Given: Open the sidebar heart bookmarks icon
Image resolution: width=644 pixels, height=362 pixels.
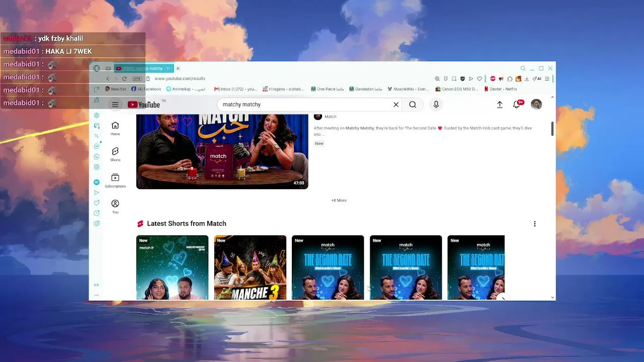Looking at the screenshot, I should click(97, 203).
